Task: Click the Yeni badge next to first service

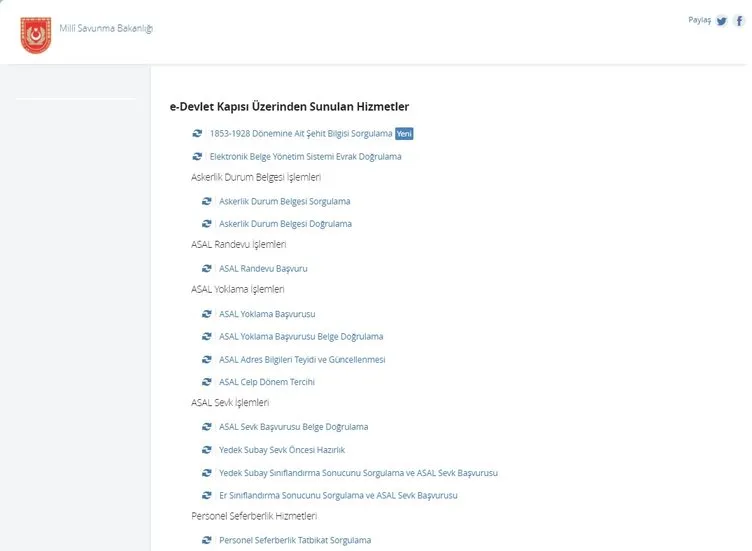Action: point(404,133)
